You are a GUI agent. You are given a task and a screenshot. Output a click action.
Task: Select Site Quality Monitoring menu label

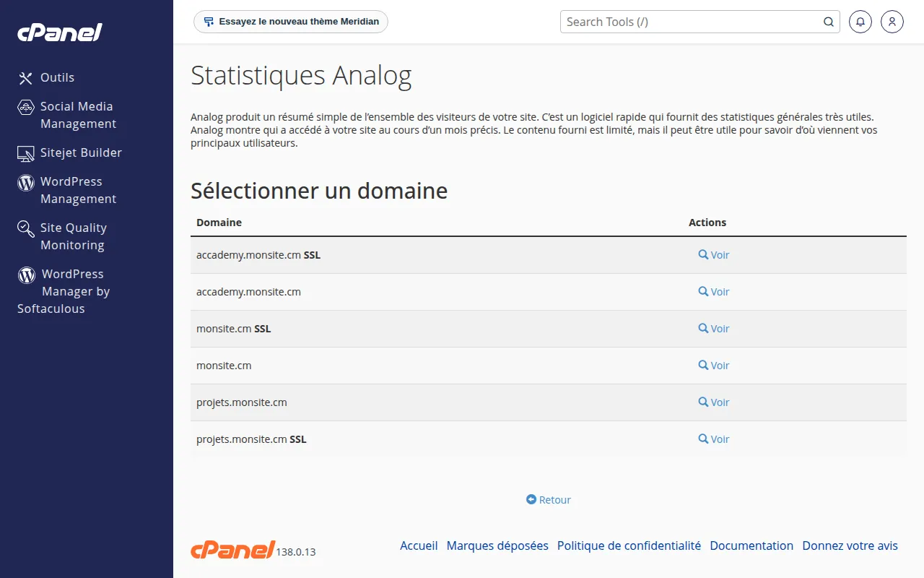pyautogui.click(x=74, y=236)
